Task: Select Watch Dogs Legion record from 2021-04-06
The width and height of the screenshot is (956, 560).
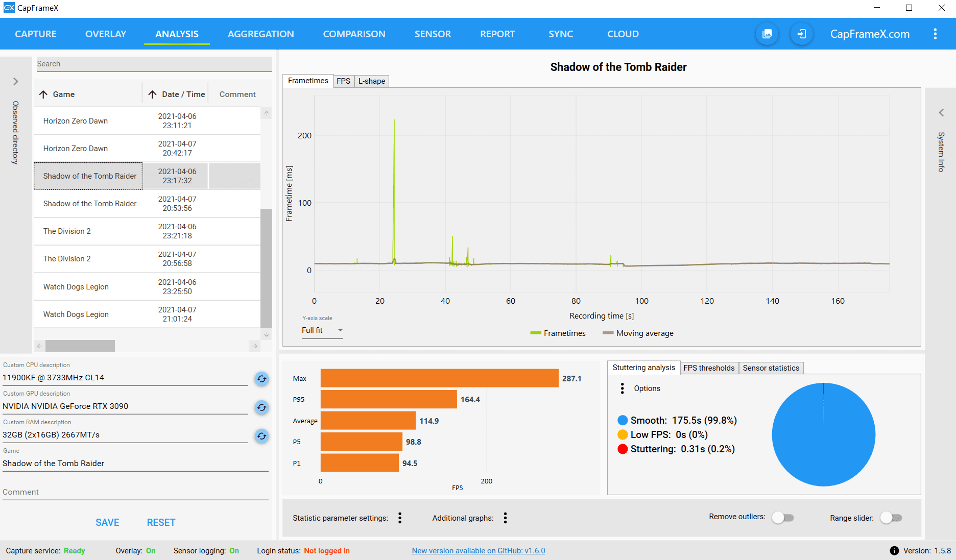Action: (x=147, y=287)
